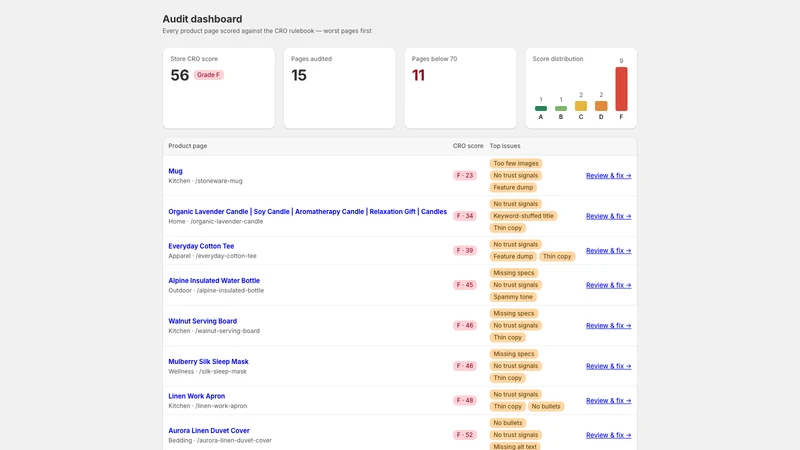Click the red F bar in Score distribution
The height and width of the screenshot is (450, 800).
[621, 89]
